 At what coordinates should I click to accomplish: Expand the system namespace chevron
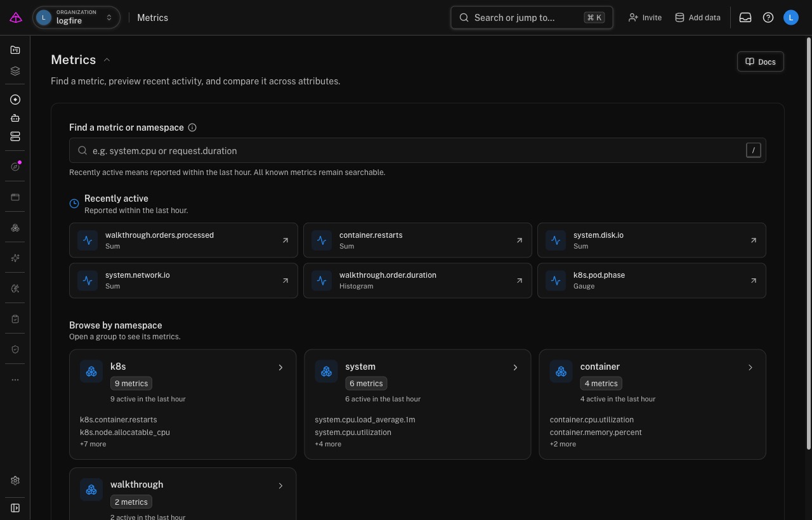pyautogui.click(x=515, y=367)
